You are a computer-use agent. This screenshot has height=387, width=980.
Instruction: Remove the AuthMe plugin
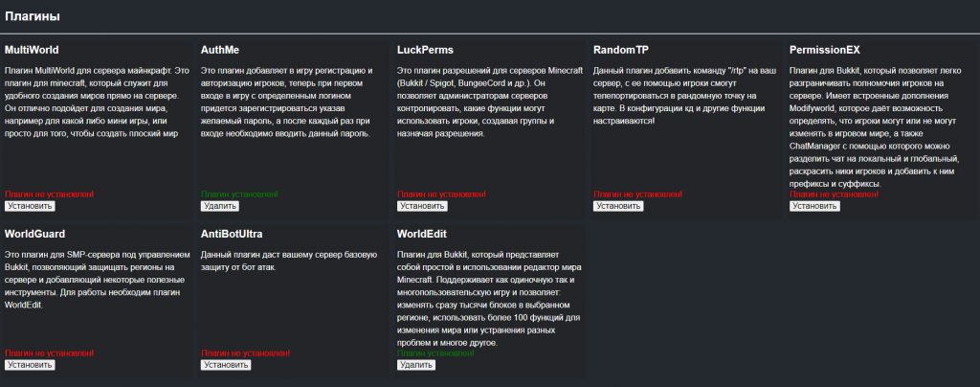(219, 206)
